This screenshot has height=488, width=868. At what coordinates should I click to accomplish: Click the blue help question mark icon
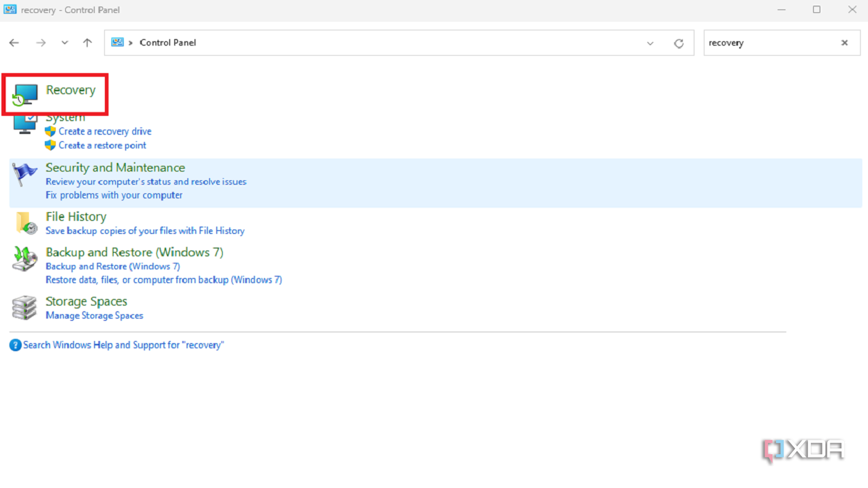click(x=15, y=345)
